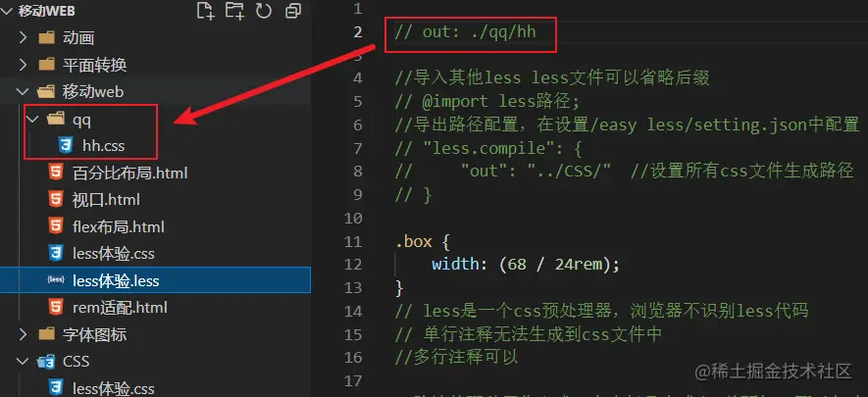Click line number 14 in the gutter
This screenshot has width=868, height=397.
353,312
